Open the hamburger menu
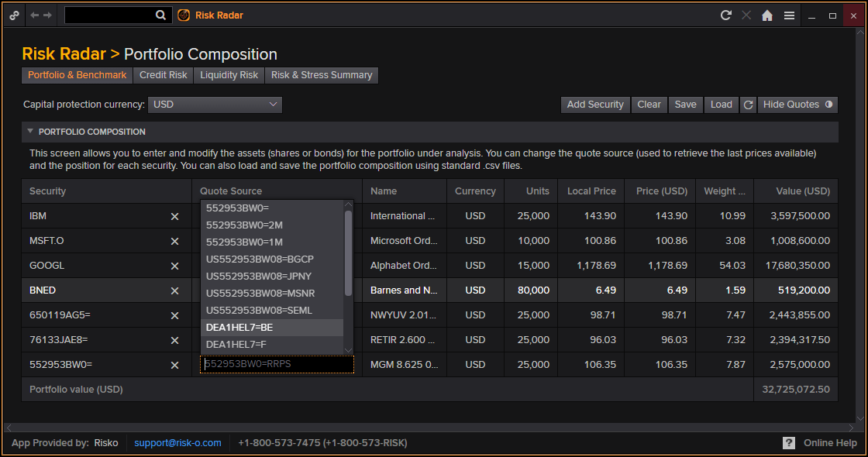 click(790, 15)
